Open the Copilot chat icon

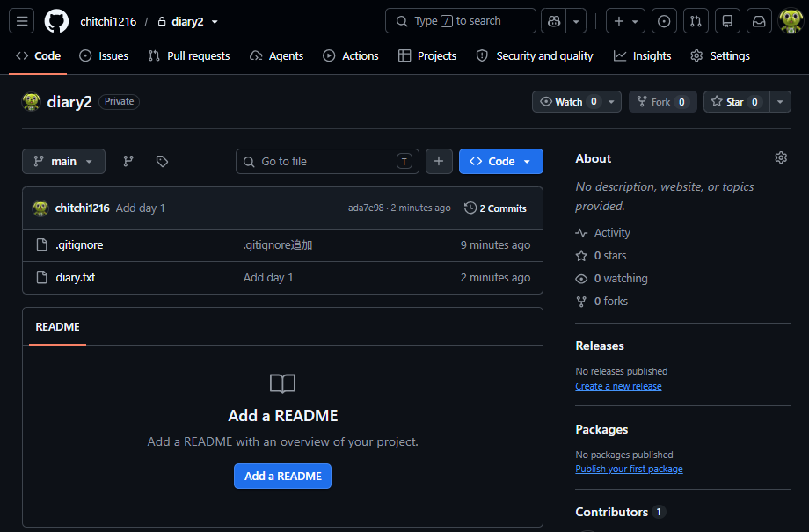[x=554, y=21]
